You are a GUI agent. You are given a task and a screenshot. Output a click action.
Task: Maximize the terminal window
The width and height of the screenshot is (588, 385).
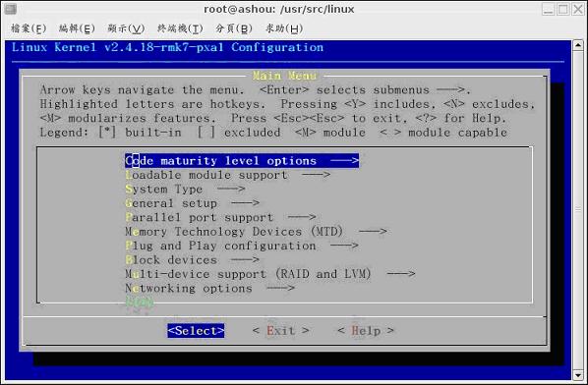click(562, 9)
